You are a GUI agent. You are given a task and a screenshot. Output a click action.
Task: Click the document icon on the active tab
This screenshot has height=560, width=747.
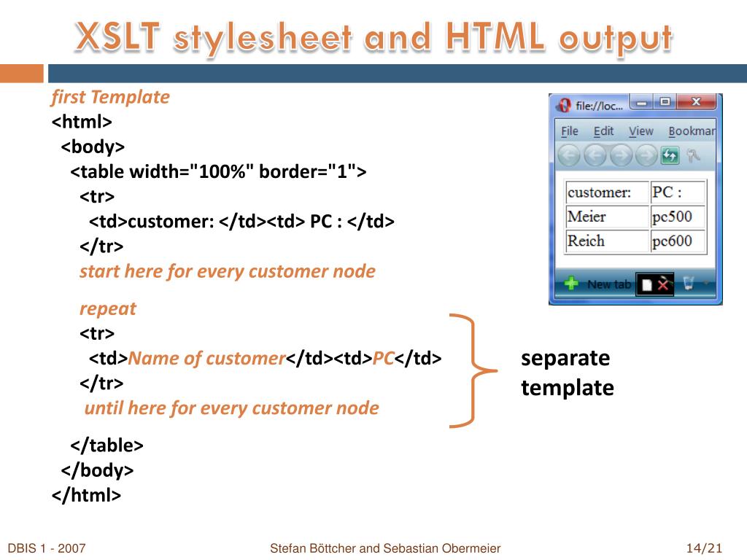(x=646, y=284)
